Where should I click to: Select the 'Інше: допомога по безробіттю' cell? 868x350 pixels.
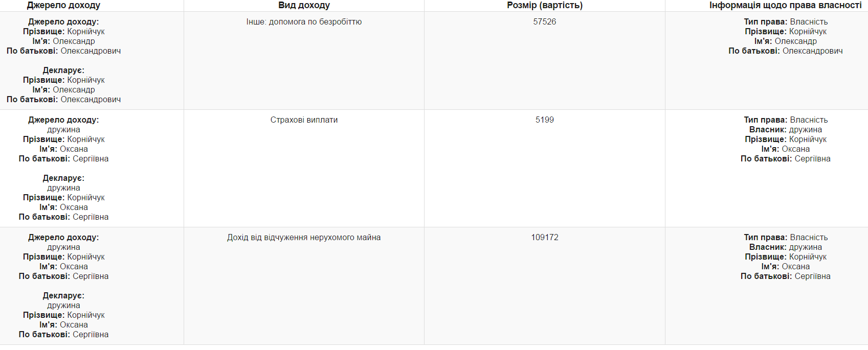pos(304,22)
